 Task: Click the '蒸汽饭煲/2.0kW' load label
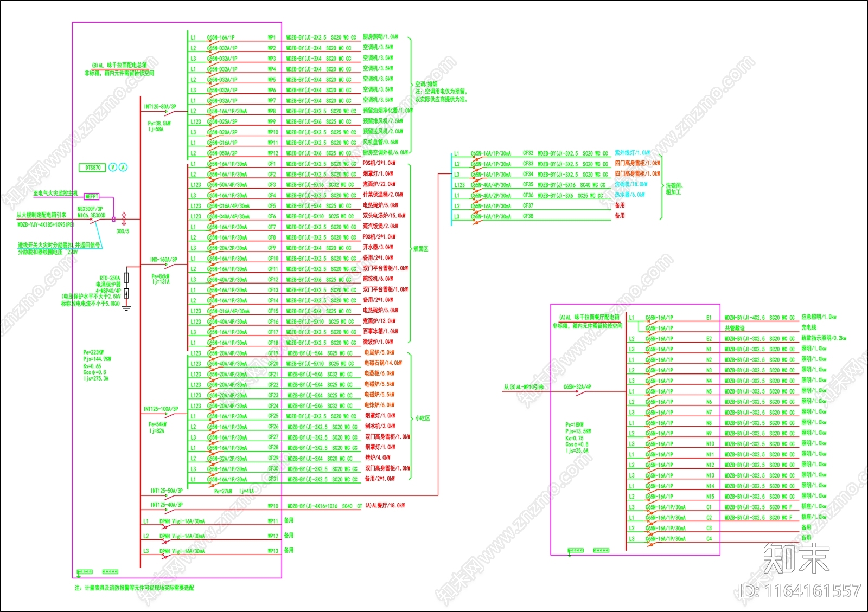[x=380, y=226]
